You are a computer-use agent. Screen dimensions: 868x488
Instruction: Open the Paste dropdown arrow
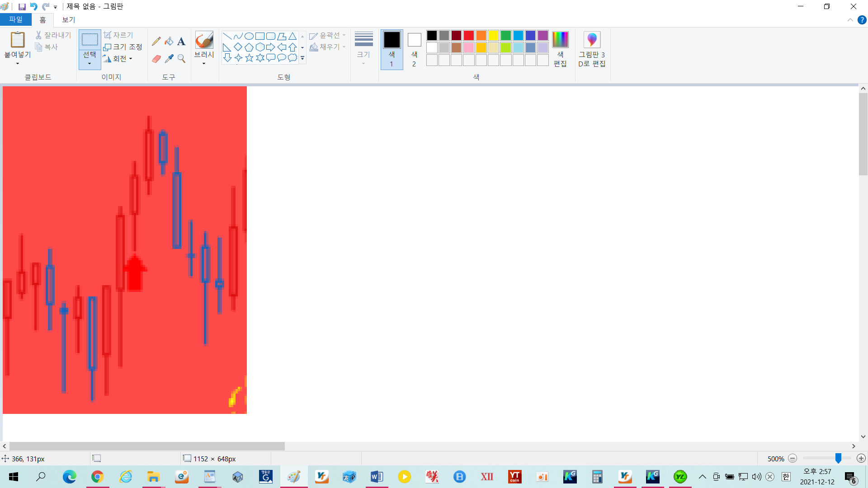pos(18,64)
